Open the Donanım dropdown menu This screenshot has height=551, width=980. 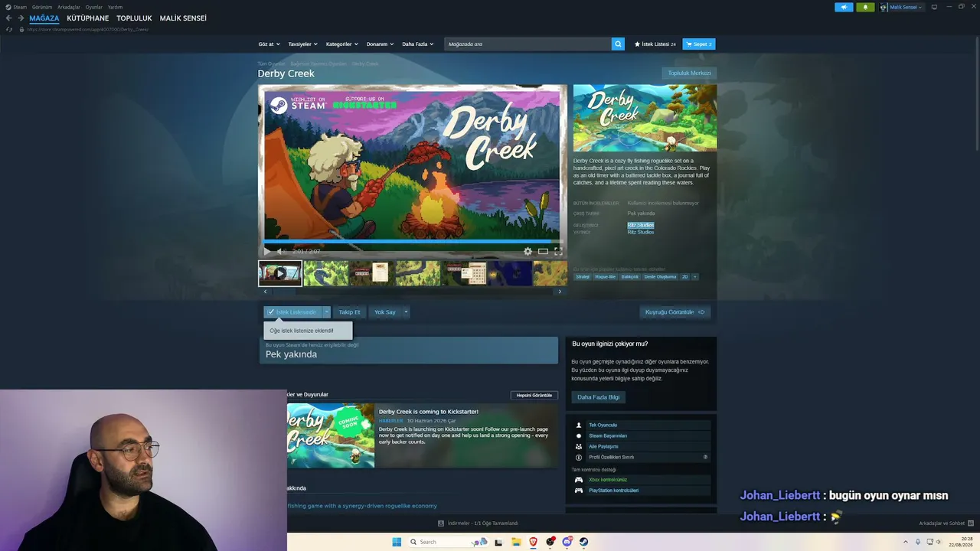point(380,44)
